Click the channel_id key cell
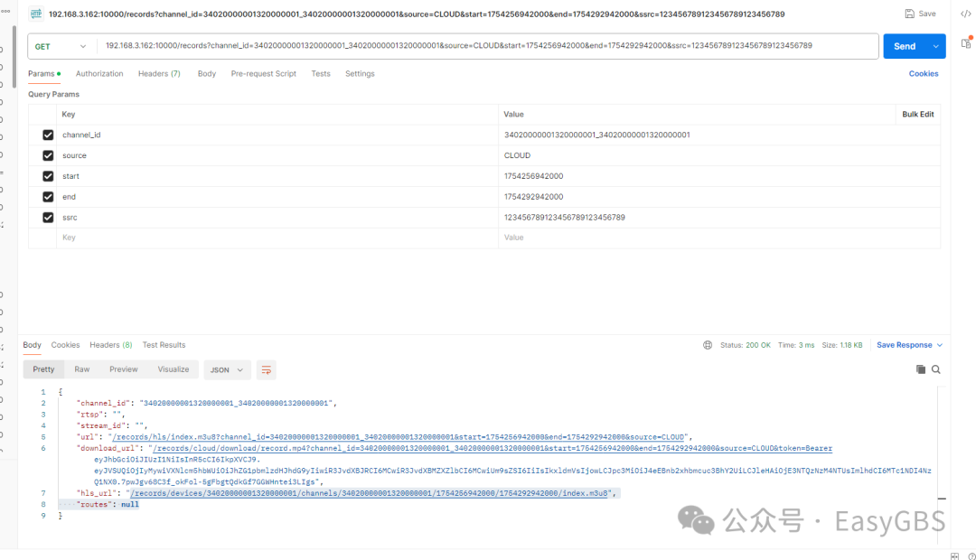 click(277, 135)
